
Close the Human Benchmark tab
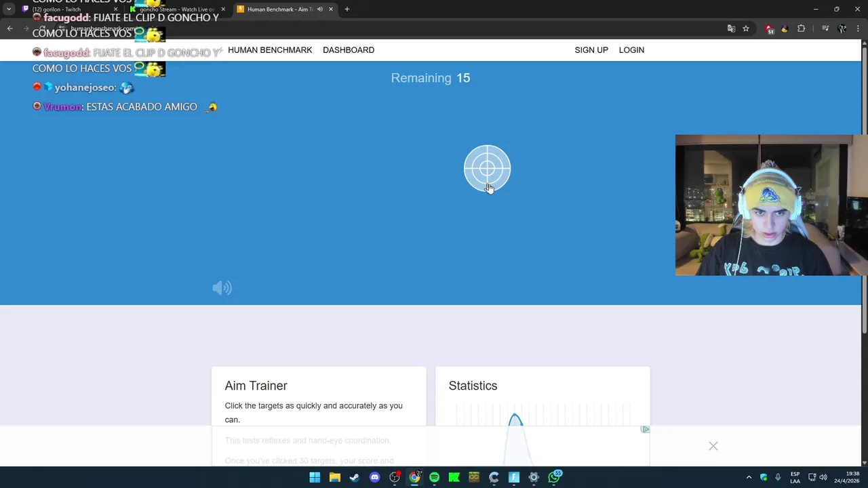(x=331, y=9)
